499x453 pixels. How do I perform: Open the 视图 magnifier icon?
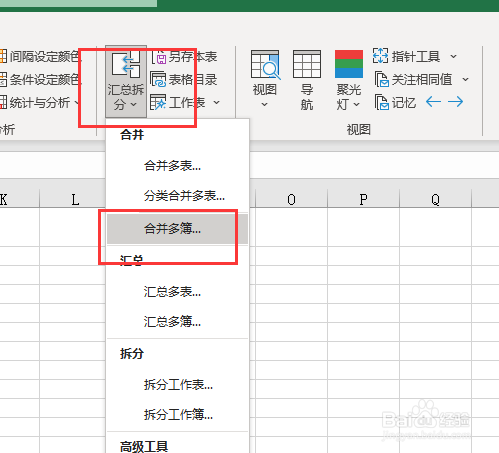(x=265, y=65)
